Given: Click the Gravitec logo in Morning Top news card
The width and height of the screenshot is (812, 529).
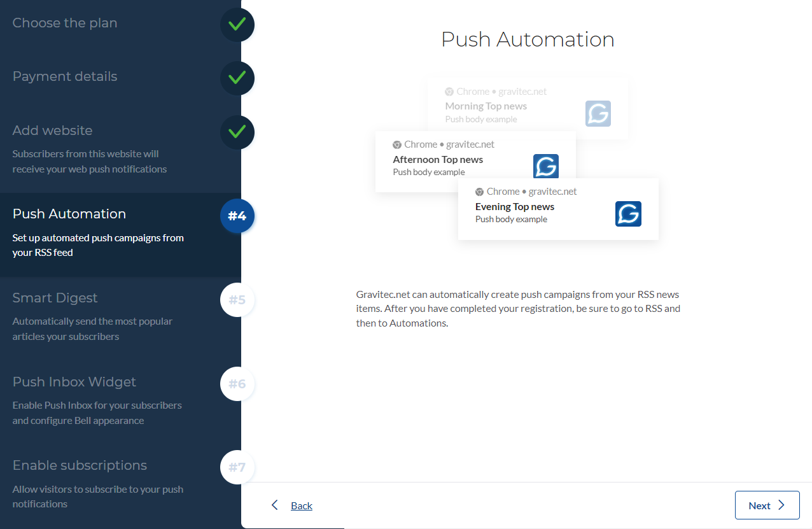Looking at the screenshot, I should (x=598, y=113).
